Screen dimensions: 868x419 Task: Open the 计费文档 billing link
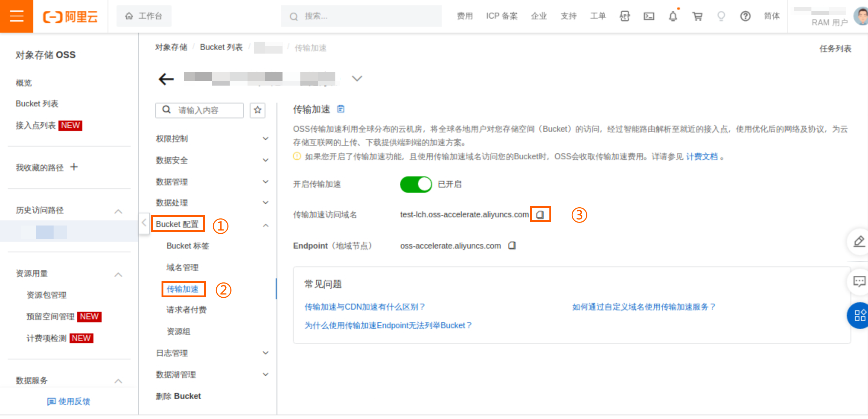coord(702,157)
